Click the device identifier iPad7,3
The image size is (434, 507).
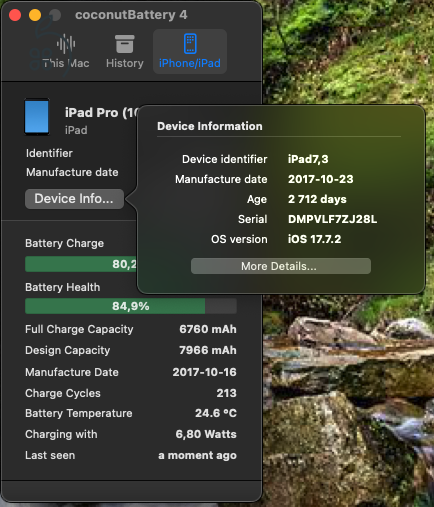308,159
